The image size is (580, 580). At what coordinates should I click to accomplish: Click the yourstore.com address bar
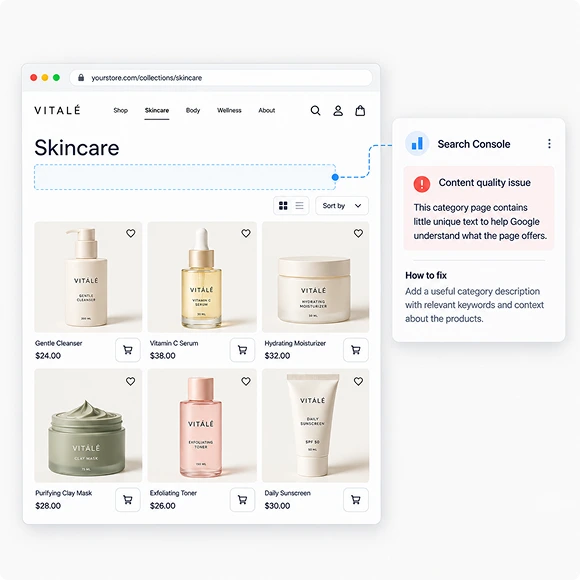(x=221, y=78)
